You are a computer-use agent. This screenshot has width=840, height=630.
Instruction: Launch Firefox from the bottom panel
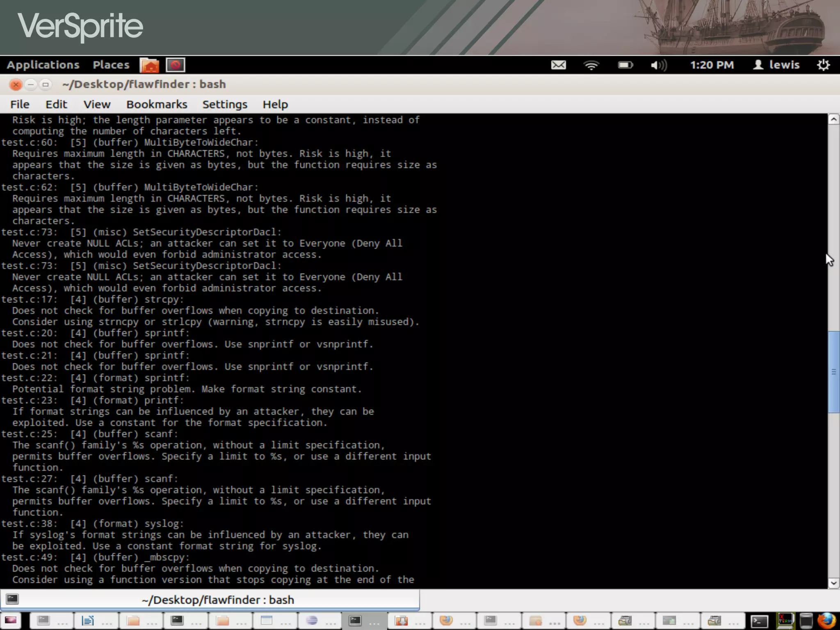pyautogui.click(x=826, y=621)
